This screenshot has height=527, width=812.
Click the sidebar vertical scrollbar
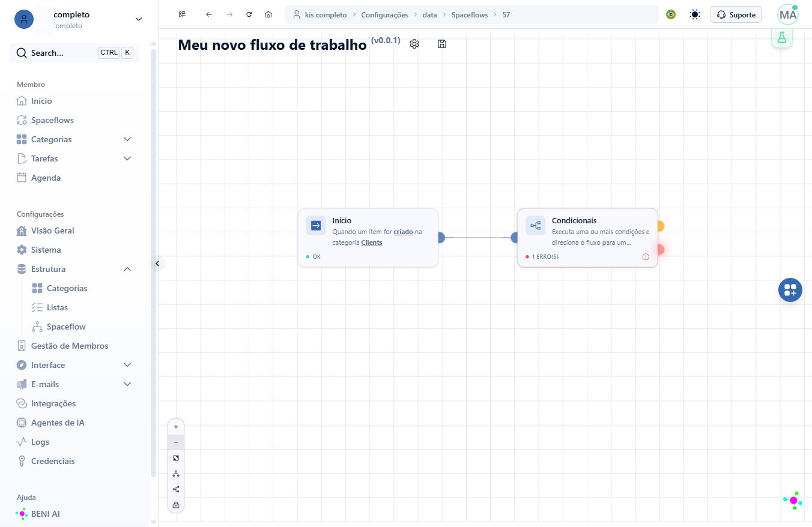point(153,264)
